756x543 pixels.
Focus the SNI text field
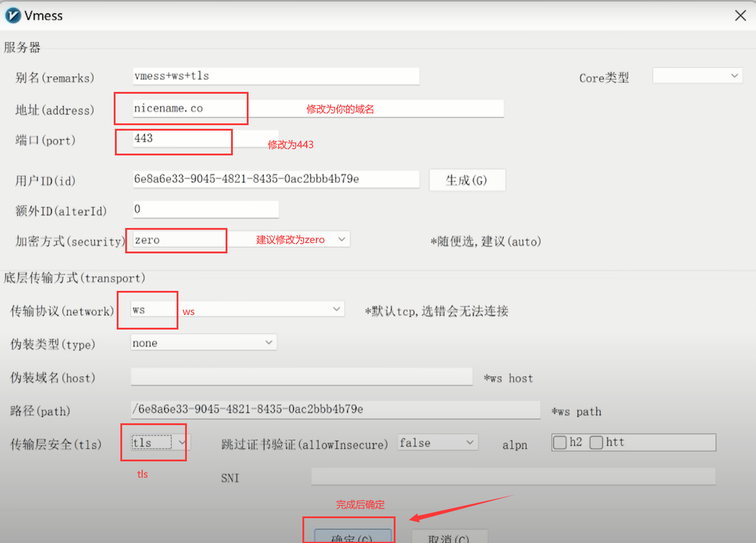coord(513,476)
